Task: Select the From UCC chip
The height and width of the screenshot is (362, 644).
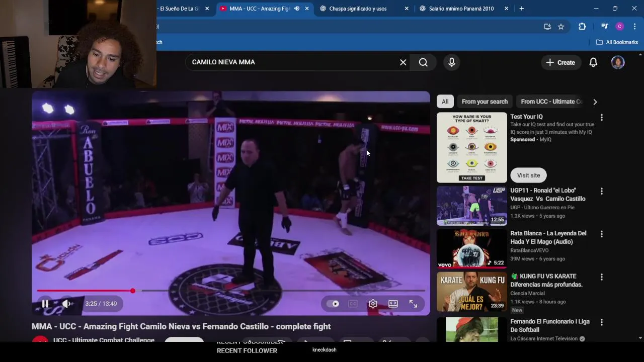Action: click(551, 102)
